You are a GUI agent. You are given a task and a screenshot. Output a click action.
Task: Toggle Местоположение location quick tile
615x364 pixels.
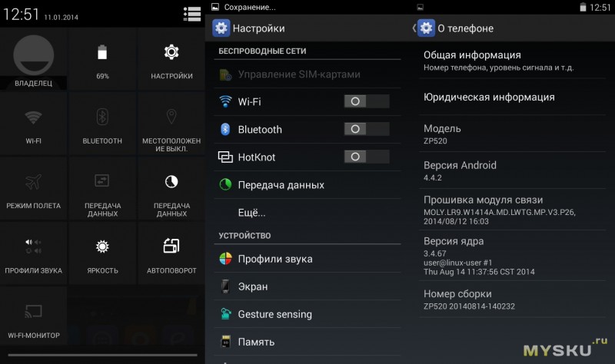tap(171, 124)
